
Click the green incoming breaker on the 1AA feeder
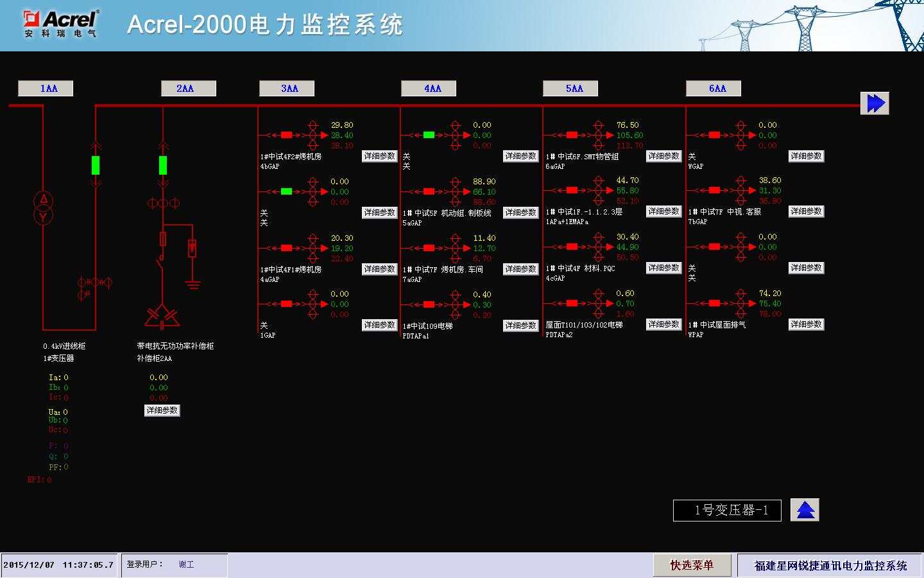[x=96, y=165]
